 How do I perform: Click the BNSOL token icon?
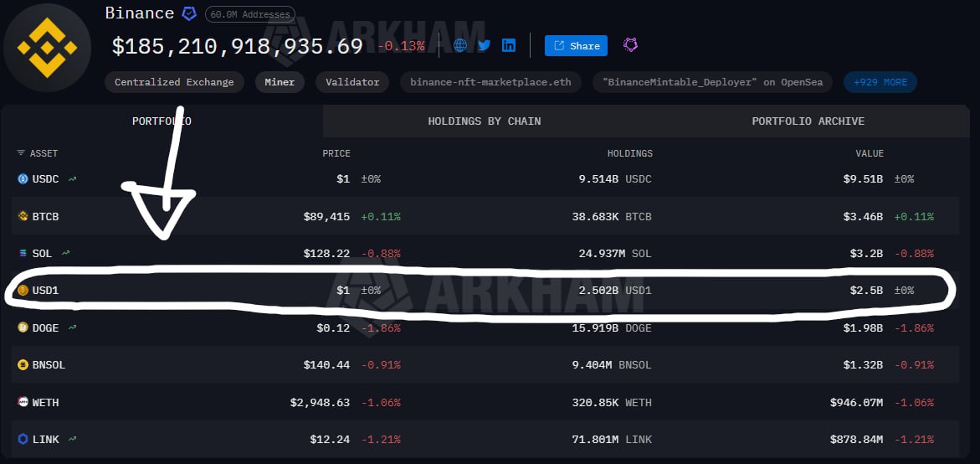[23, 364]
